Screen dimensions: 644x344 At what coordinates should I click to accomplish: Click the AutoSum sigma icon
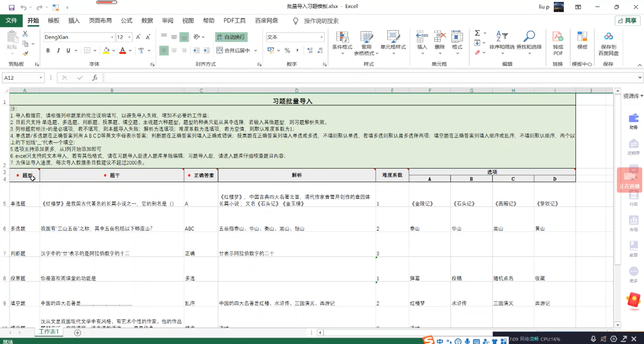pyautogui.click(x=477, y=33)
